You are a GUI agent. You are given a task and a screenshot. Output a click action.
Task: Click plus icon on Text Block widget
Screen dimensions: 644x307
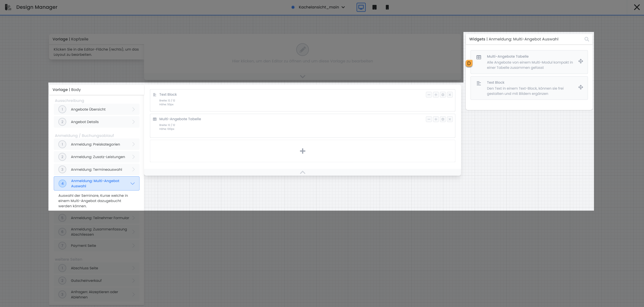tap(436, 95)
